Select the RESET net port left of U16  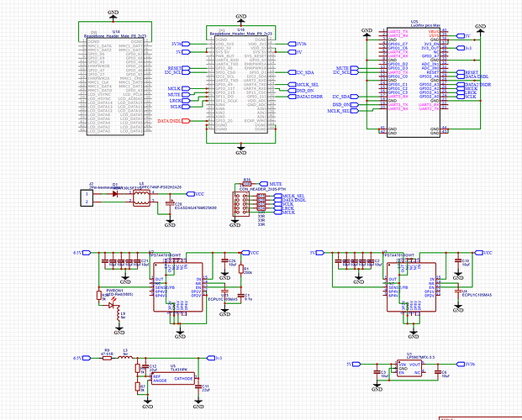179,68
